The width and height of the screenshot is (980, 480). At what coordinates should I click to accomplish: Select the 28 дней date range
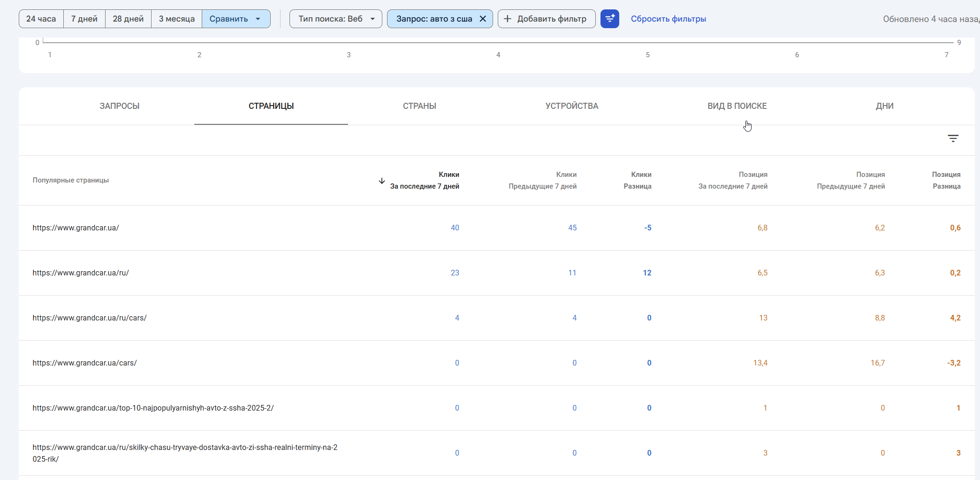pyautogui.click(x=128, y=19)
